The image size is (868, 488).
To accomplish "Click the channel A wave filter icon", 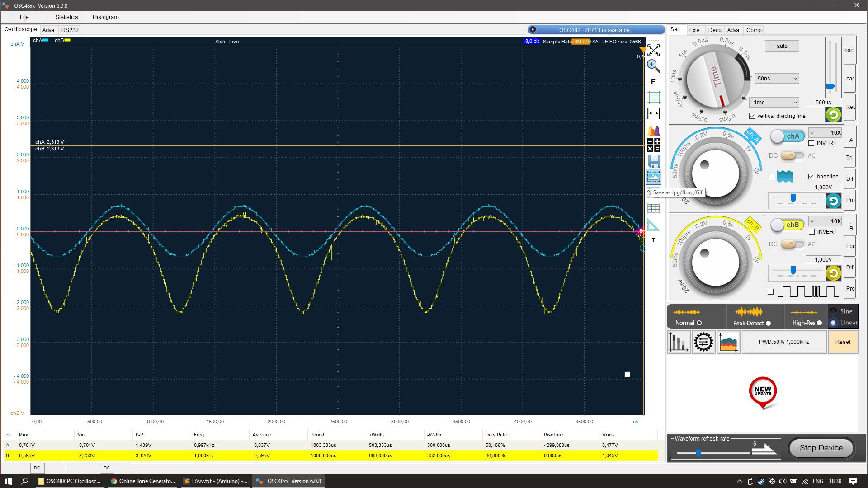I will click(x=785, y=176).
